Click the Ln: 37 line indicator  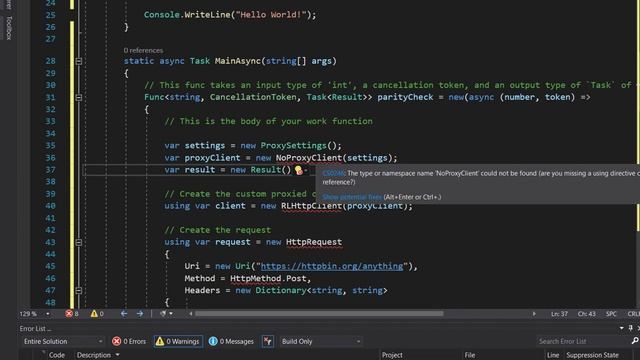[559, 313]
